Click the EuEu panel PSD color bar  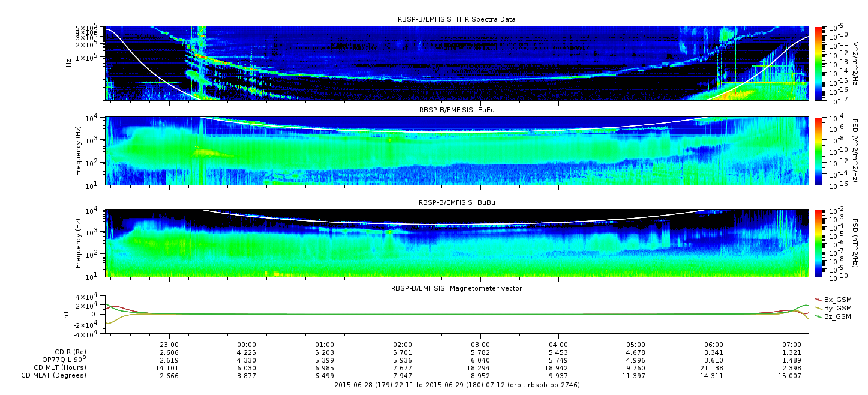click(819, 151)
